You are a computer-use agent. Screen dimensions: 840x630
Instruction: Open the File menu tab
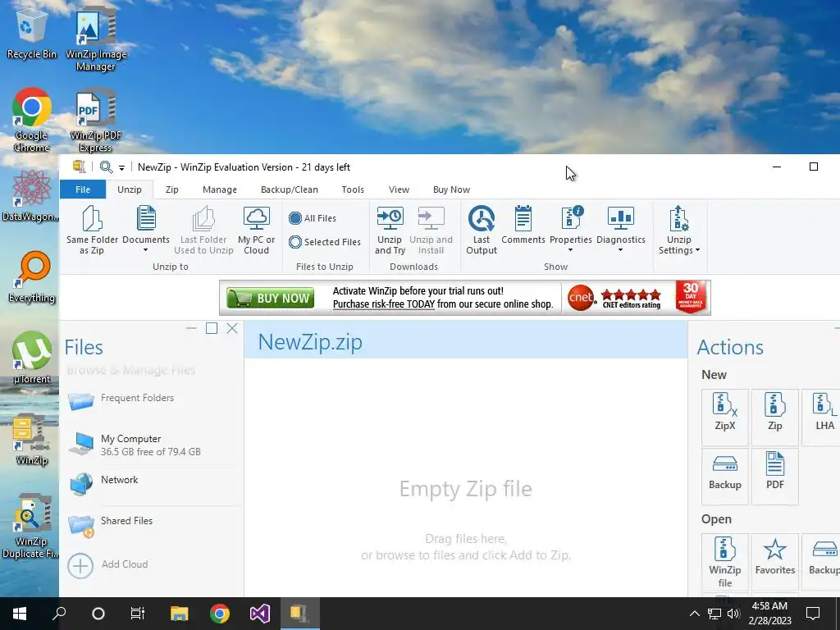click(83, 189)
